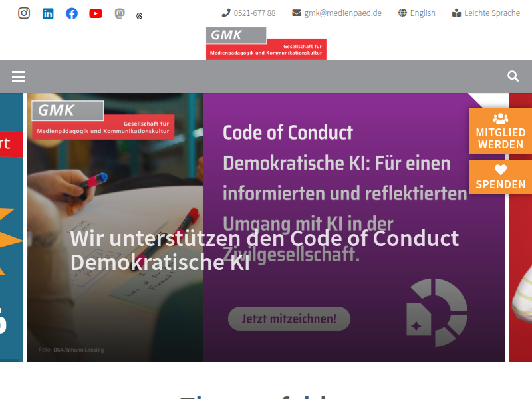Open the Instagram profile icon
Screen dimensions: 532x399
pos(24,13)
